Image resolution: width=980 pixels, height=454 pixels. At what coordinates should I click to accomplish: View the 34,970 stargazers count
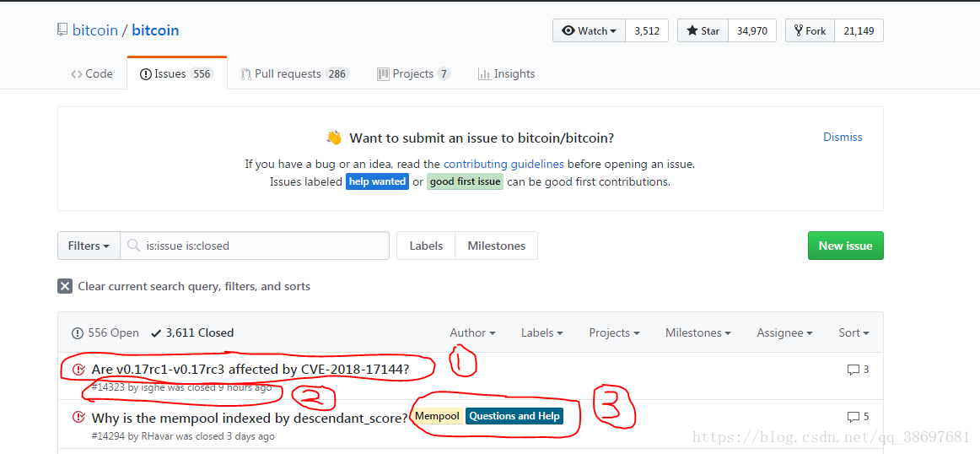coord(752,30)
